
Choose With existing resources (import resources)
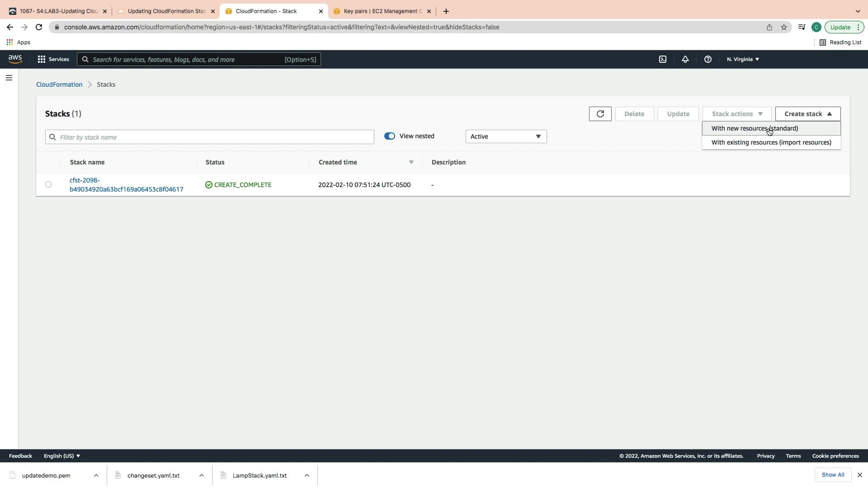771,142
